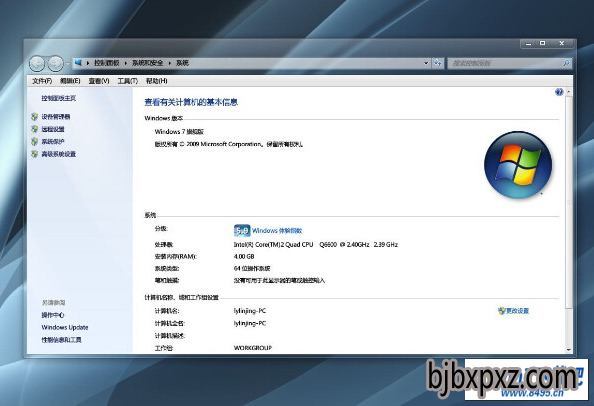
Task: Open 高级系统设置 from the sidebar
Action: click(59, 154)
